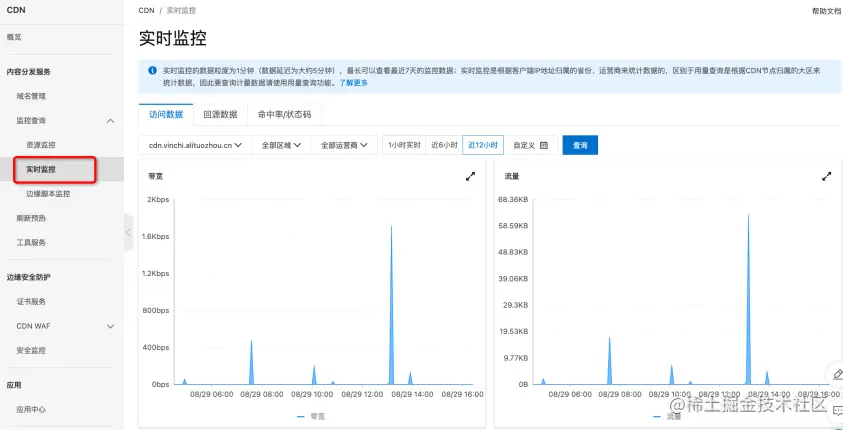Open 域名管理 in sidebar
Viewport: 843px width, 430px height.
coord(31,96)
